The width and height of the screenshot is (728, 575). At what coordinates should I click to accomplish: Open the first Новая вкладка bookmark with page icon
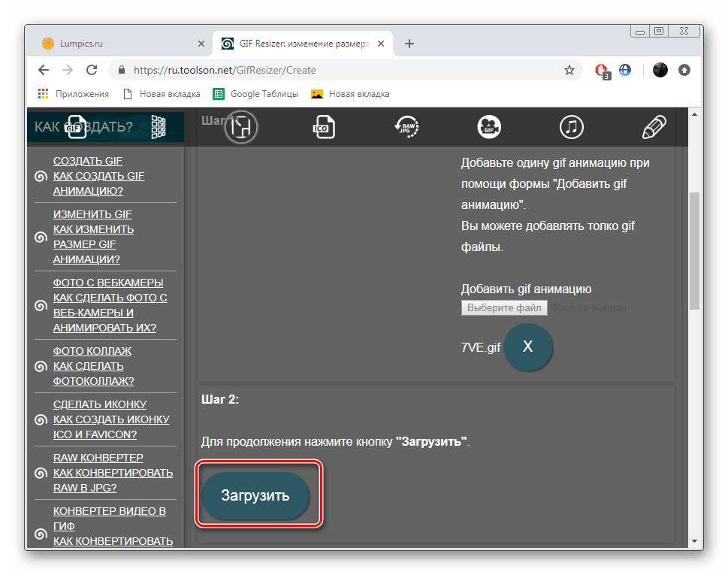point(162,94)
